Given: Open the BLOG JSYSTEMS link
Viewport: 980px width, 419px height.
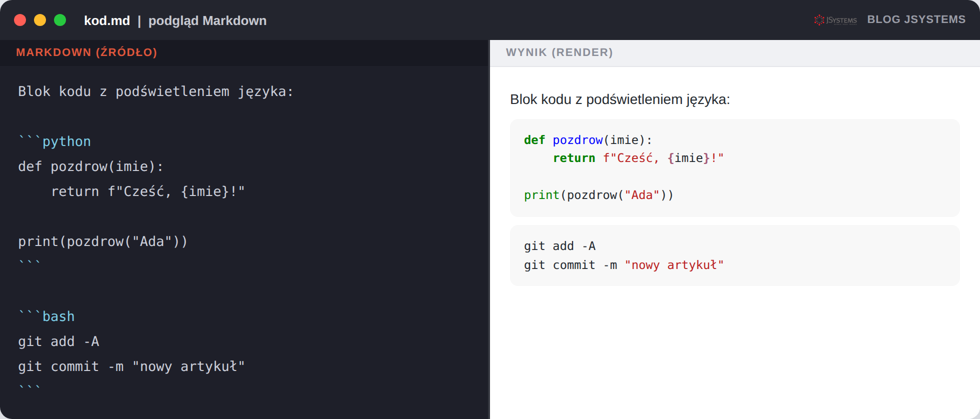Looking at the screenshot, I should (916, 19).
